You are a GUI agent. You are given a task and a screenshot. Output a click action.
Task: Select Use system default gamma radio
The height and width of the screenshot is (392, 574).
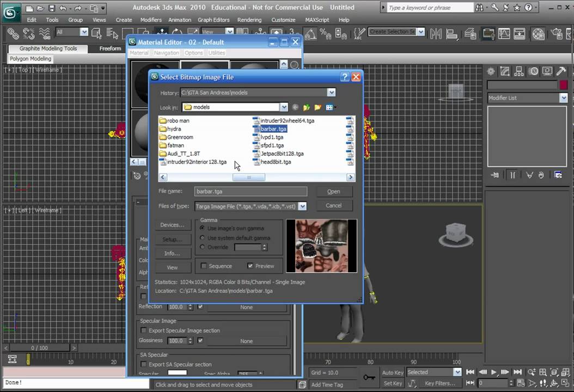click(202, 238)
